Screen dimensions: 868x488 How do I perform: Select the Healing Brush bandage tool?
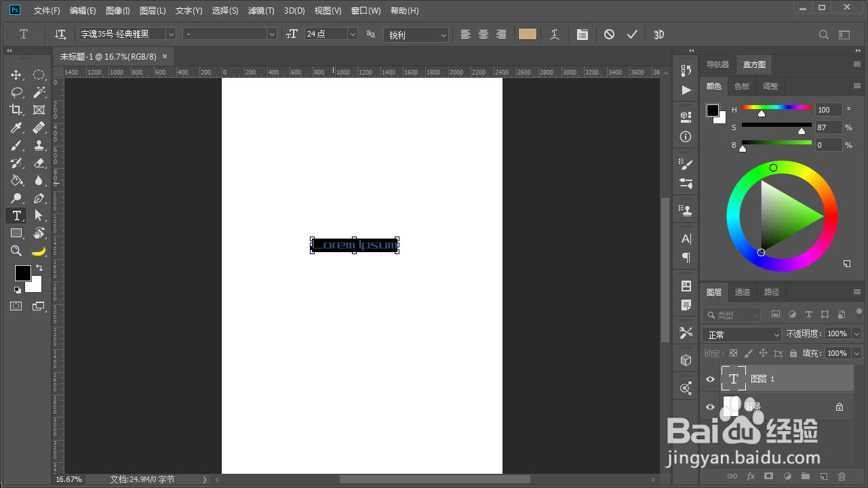click(x=39, y=127)
